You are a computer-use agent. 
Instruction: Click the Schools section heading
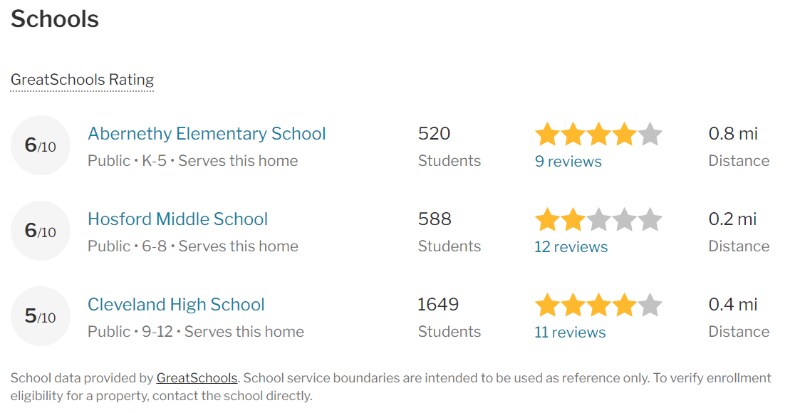55,19
